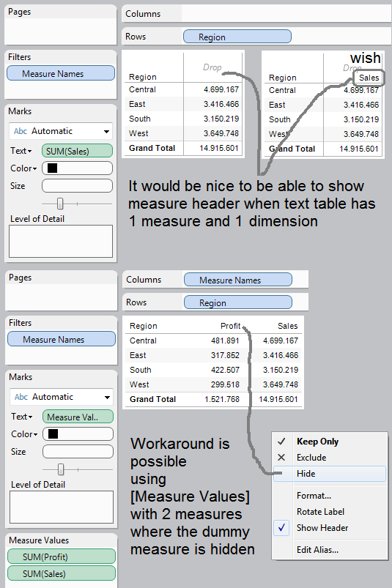Toggle the Show Header checkmark

[281, 528]
